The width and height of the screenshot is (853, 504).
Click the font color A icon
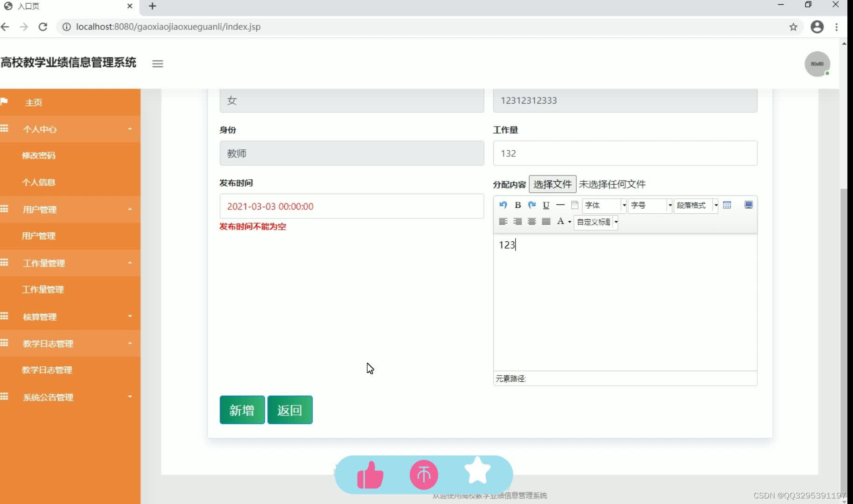(x=560, y=221)
